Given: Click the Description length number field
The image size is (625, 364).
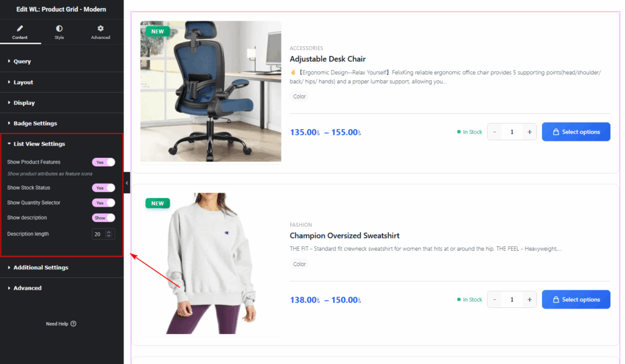Looking at the screenshot, I should coord(104,234).
